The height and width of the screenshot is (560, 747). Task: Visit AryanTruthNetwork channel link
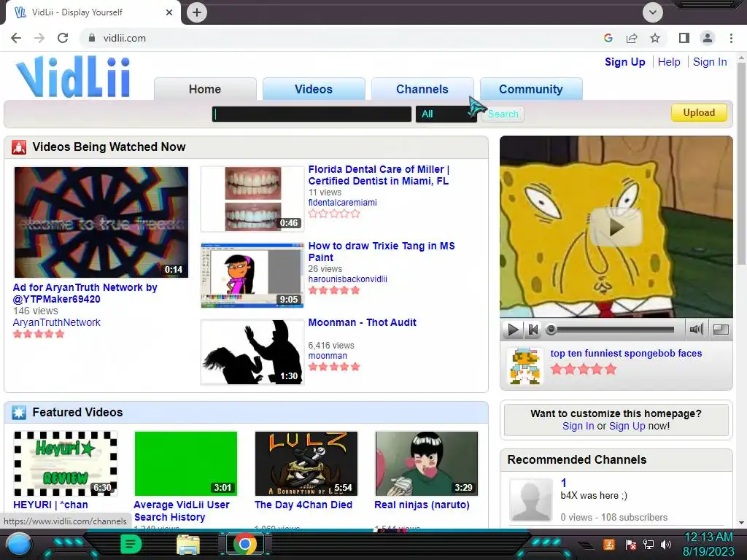56,322
